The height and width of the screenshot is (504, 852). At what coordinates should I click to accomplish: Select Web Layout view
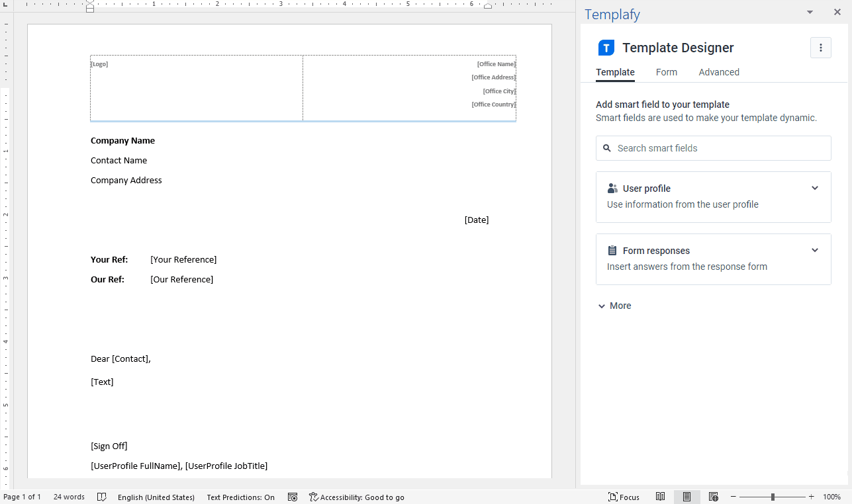coord(714,497)
